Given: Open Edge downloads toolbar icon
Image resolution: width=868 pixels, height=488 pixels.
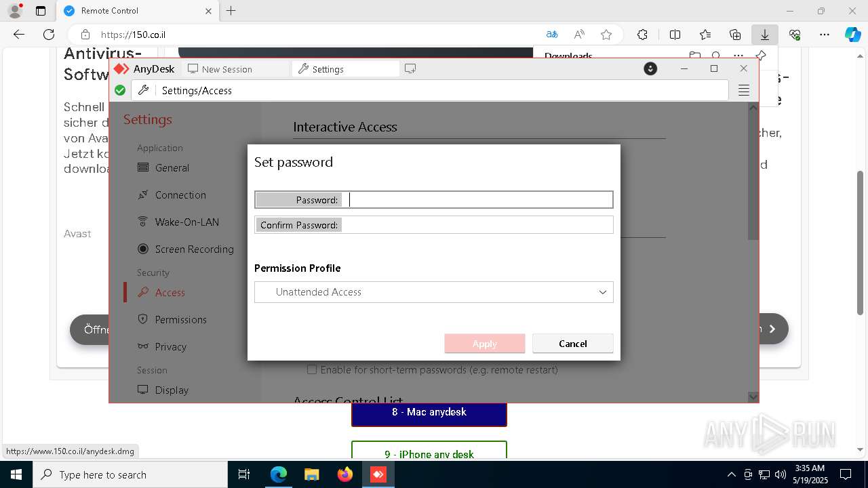Looking at the screenshot, I should point(765,35).
